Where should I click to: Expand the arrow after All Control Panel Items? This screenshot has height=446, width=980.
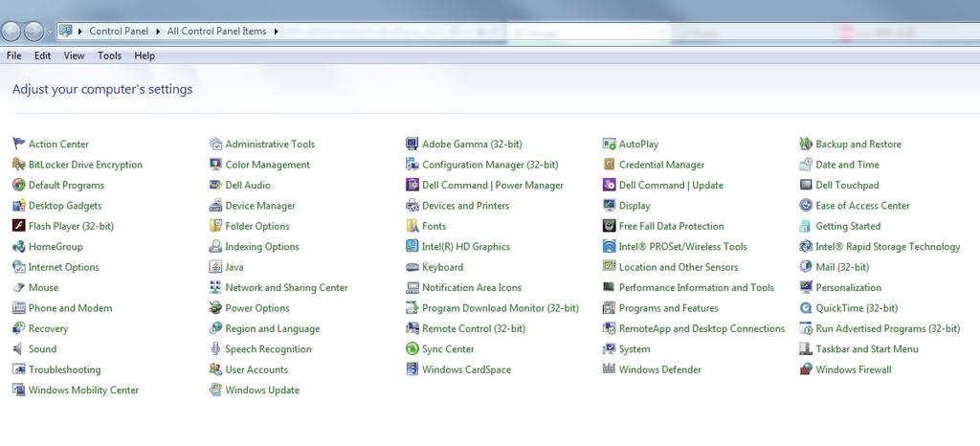click(277, 32)
